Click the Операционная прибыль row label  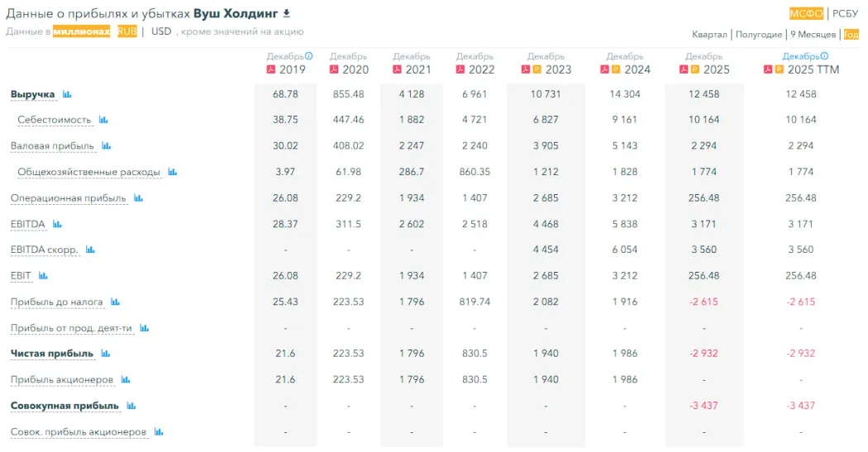[x=68, y=198]
